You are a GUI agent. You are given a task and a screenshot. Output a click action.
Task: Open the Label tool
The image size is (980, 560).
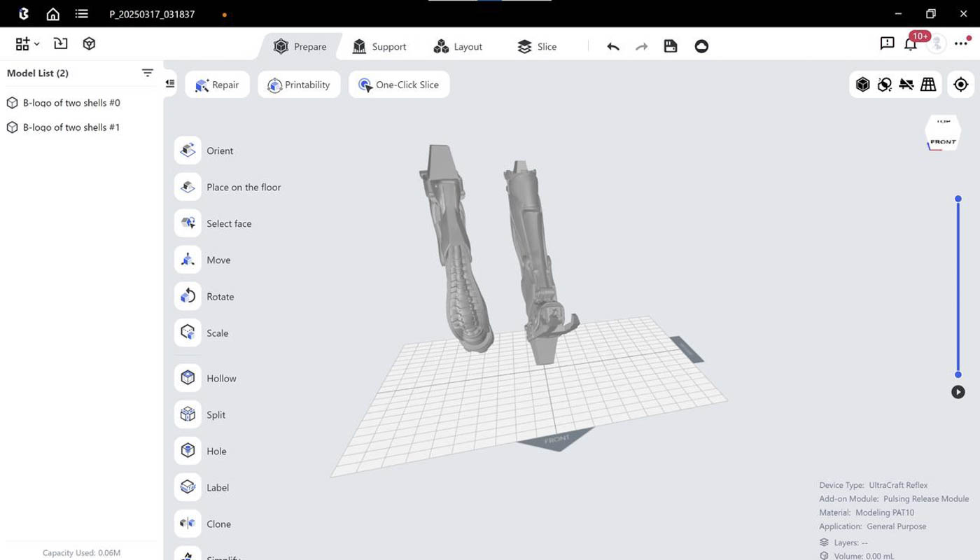coord(188,487)
